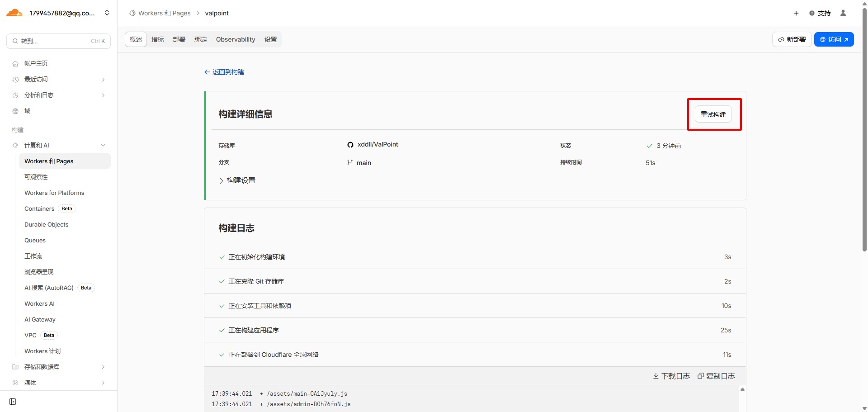Image resolution: width=868 pixels, height=412 pixels.
Task: Switch to the Observability tab
Action: pyautogui.click(x=236, y=39)
